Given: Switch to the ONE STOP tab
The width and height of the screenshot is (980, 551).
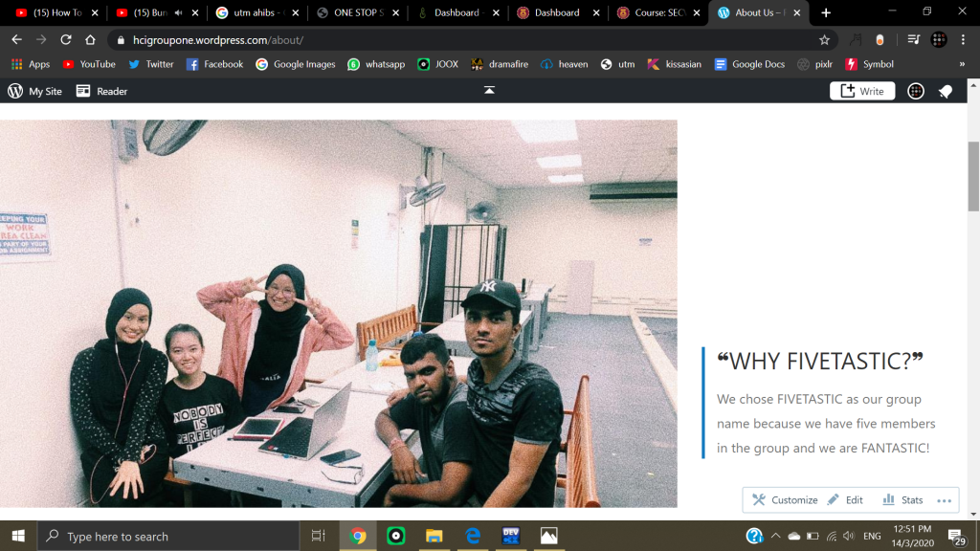Looking at the screenshot, I should click(357, 12).
